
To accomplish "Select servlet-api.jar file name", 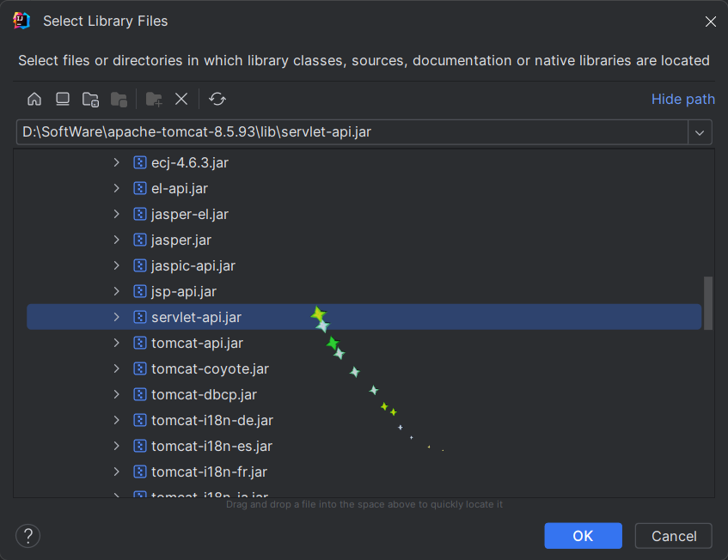I will click(196, 317).
